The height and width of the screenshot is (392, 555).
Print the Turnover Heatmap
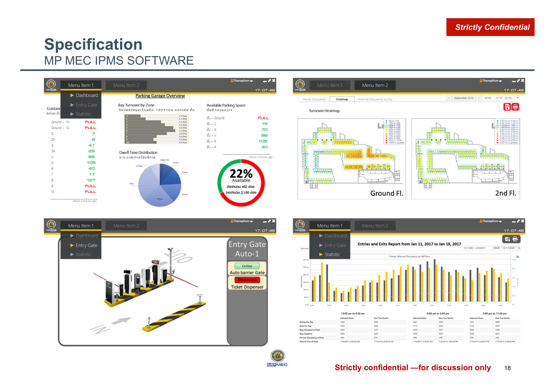[515, 107]
